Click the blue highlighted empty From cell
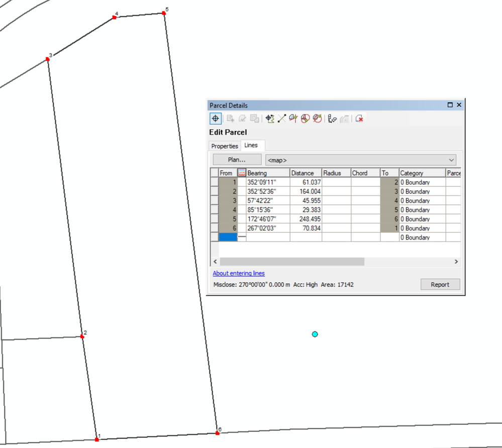Image resolution: width=502 pixels, height=448 pixels. (x=228, y=237)
